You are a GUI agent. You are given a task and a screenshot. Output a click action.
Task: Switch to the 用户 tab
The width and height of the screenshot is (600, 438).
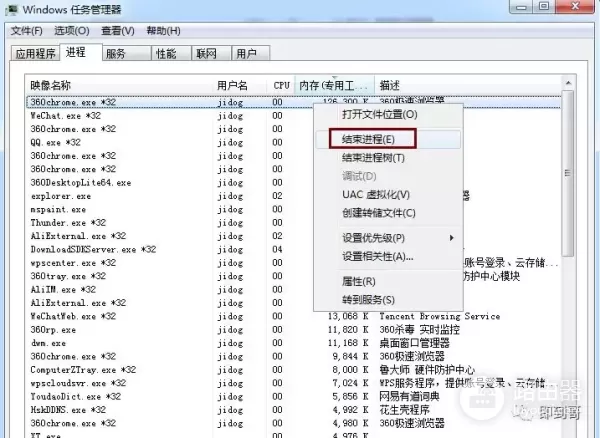(x=251, y=54)
